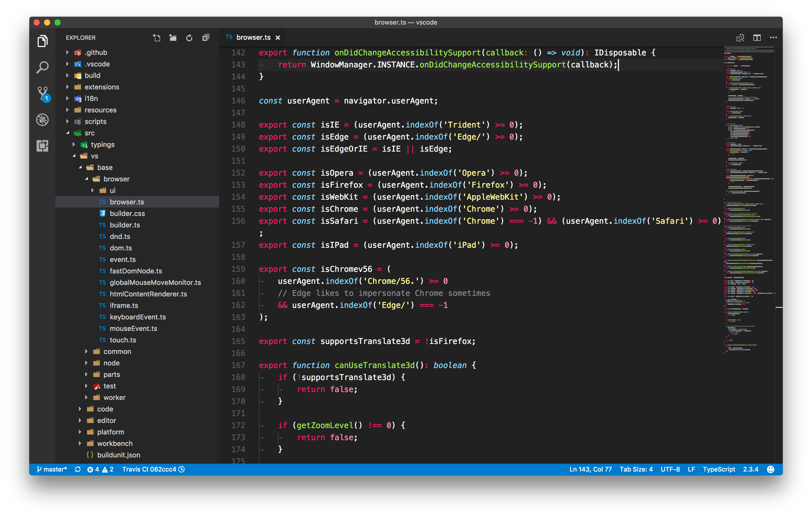The width and height of the screenshot is (812, 517).
Task: Refresh the Explorer file tree
Action: 189,38
